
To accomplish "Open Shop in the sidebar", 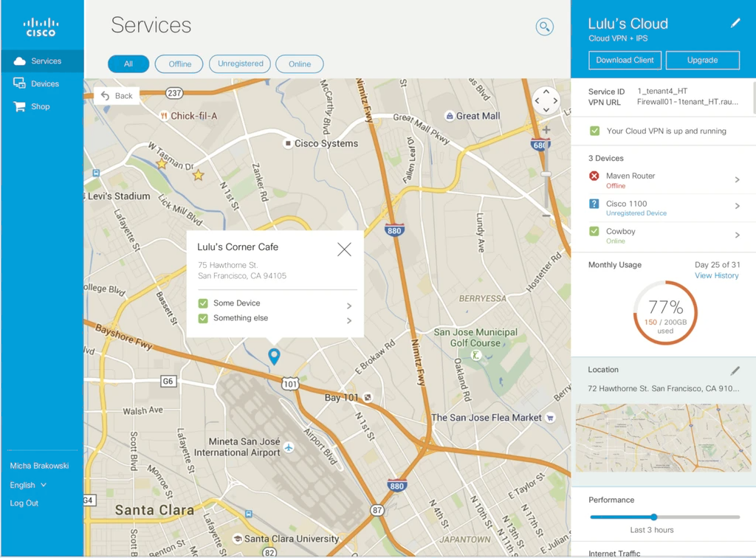I will [42, 106].
